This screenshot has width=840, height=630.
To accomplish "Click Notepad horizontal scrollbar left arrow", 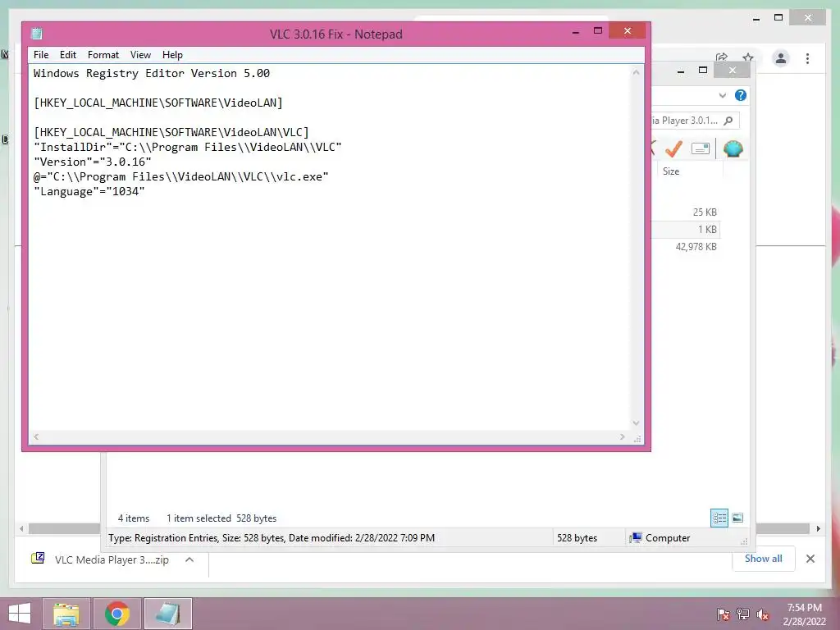I will tap(36, 436).
